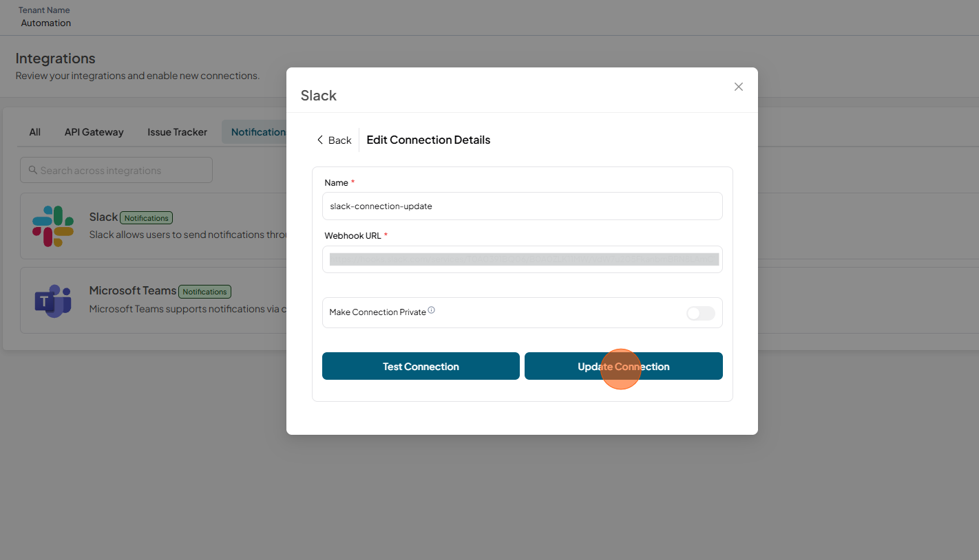Click the Webhook URL input field
The image size is (979, 560).
point(523,259)
